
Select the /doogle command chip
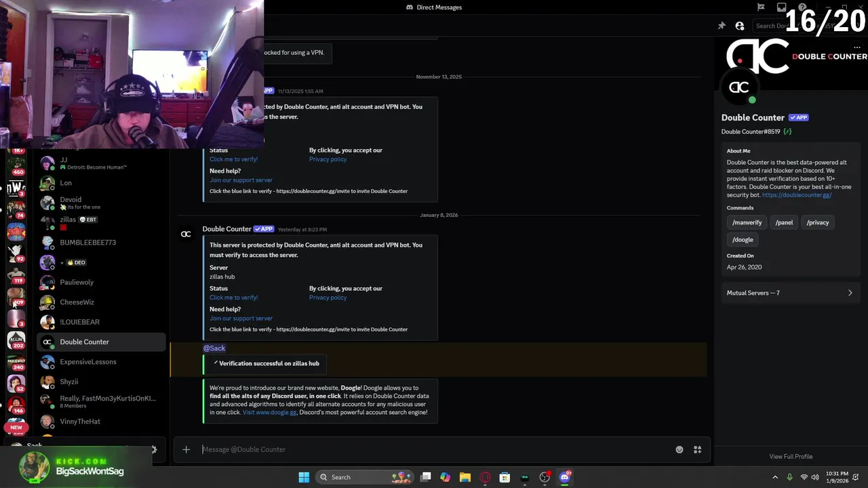pyautogui.click(x=743, y=239)
